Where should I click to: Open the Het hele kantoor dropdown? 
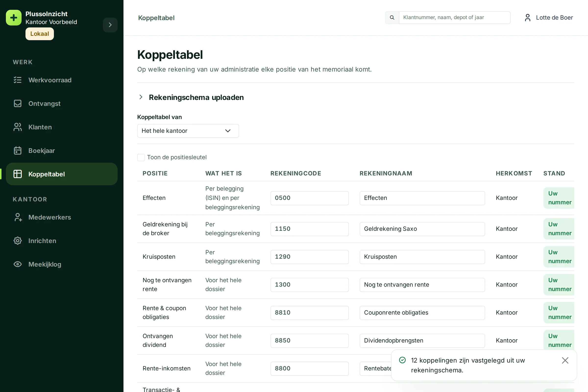pyautogui.click(x=188, y=131)
